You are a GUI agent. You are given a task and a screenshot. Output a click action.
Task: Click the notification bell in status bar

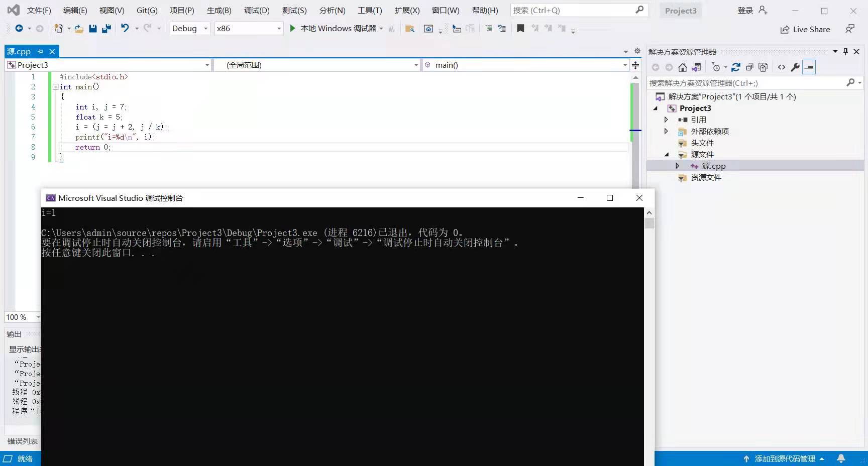point(841,458)
